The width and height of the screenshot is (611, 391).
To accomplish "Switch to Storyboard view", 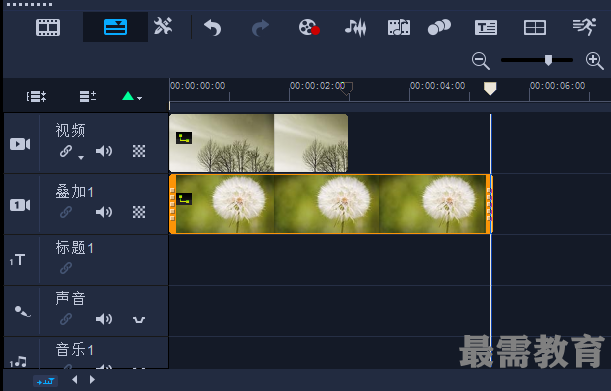I will [x=48, y=27].
